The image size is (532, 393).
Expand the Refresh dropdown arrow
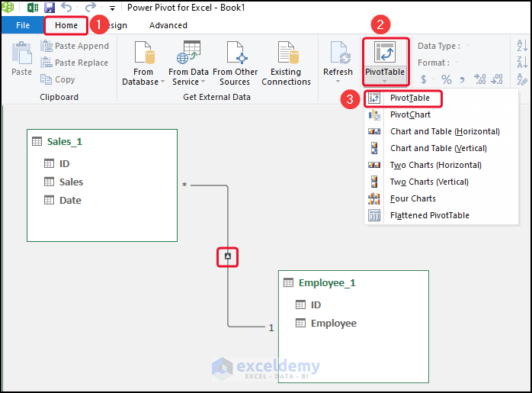point(338,82)
